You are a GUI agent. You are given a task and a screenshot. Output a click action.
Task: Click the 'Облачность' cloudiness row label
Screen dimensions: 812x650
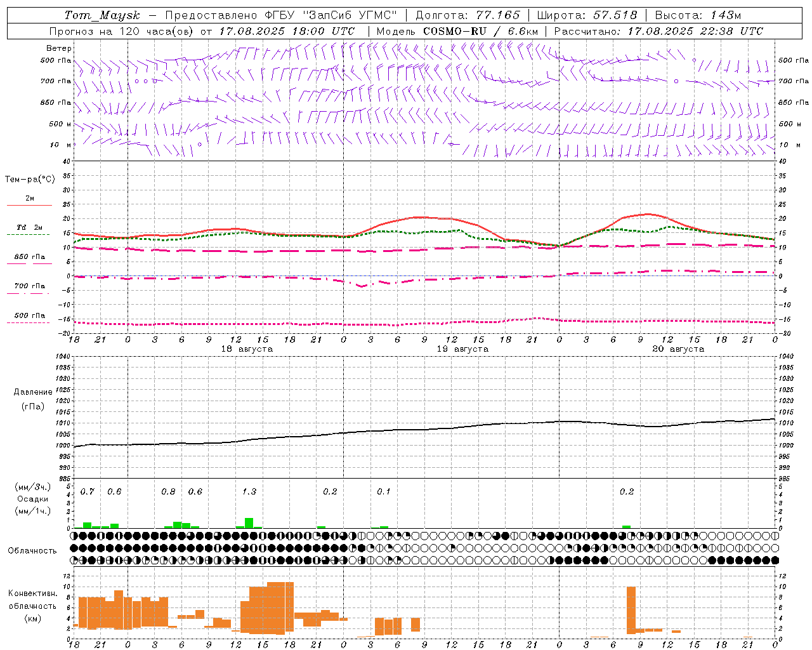[32, 551]
